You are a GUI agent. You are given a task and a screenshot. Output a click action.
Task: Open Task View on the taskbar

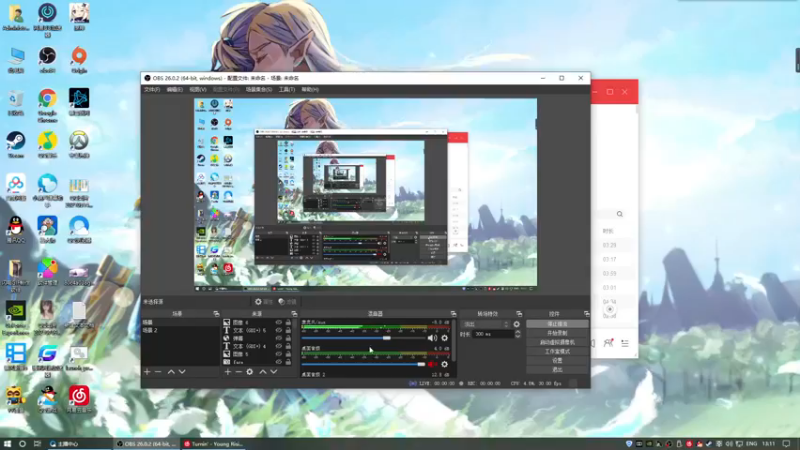[37, 444]
